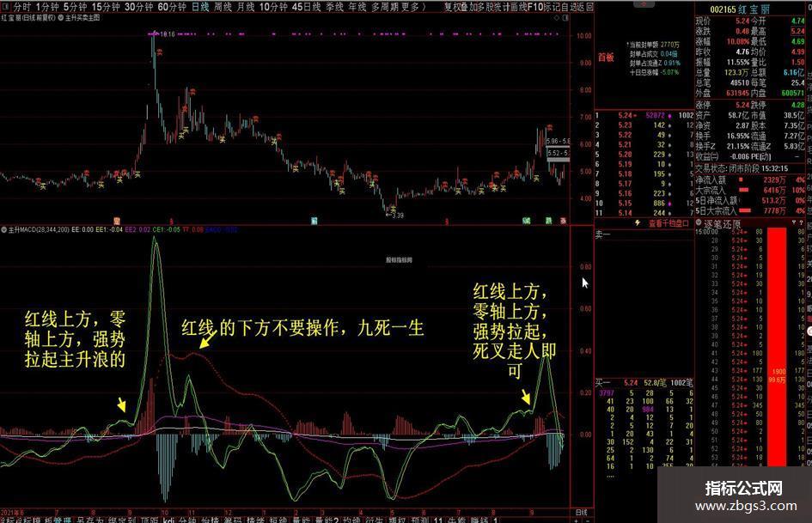This screenshot has height=523, width=812.
Task: Select the 季线 quarterly period
Action: coord(334,7)
